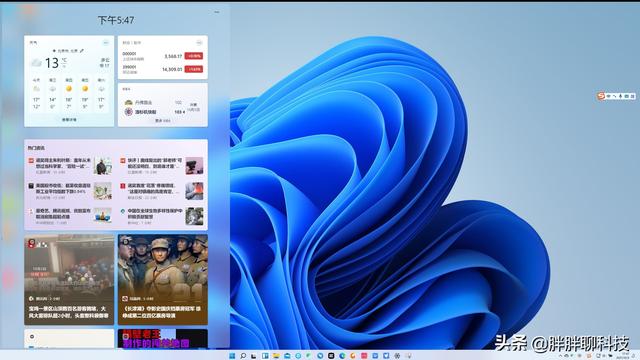Open the Mail app on taskbar
The image size is (640, 360).
[287, 356]
